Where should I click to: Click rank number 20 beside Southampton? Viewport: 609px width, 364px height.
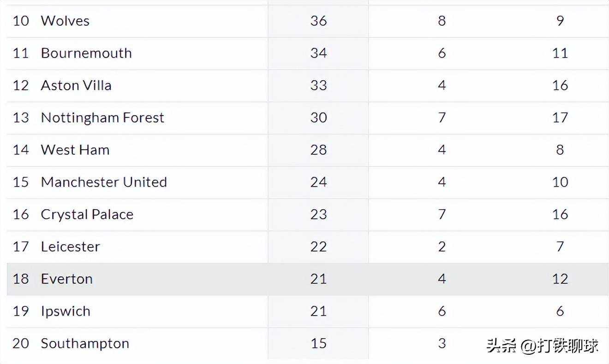(x=21, y=343)
